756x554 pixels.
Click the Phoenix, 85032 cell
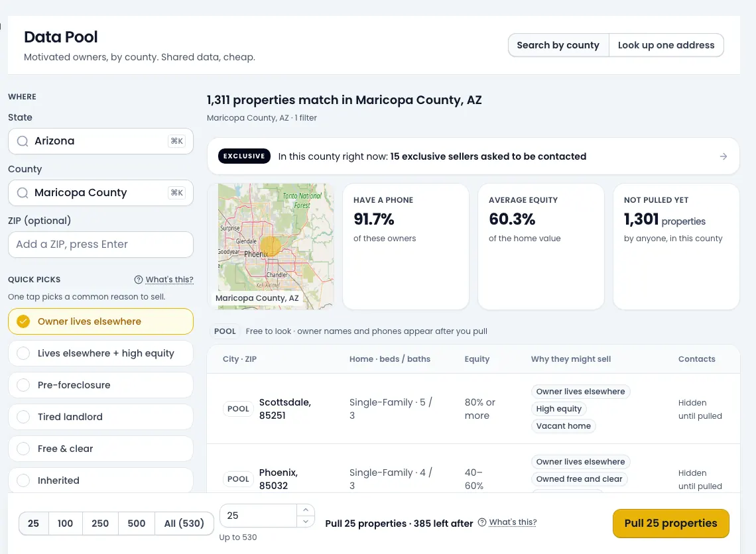(x=279, y=479)
